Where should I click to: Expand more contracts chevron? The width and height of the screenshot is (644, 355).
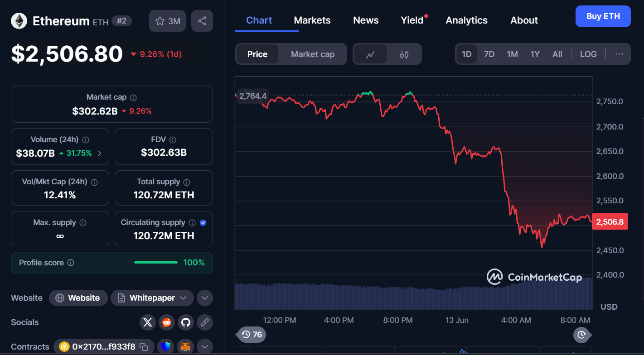coord(205,346)
